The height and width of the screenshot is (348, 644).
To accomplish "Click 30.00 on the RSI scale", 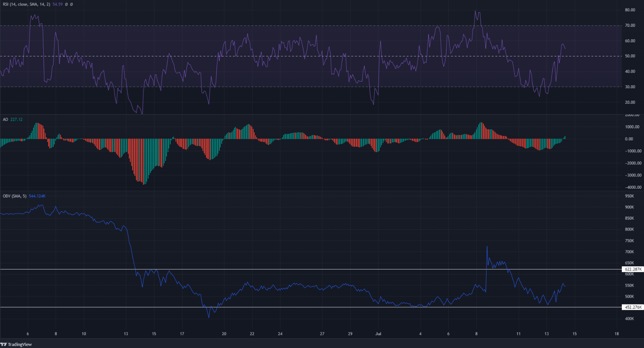I will (x=630, y=87).
